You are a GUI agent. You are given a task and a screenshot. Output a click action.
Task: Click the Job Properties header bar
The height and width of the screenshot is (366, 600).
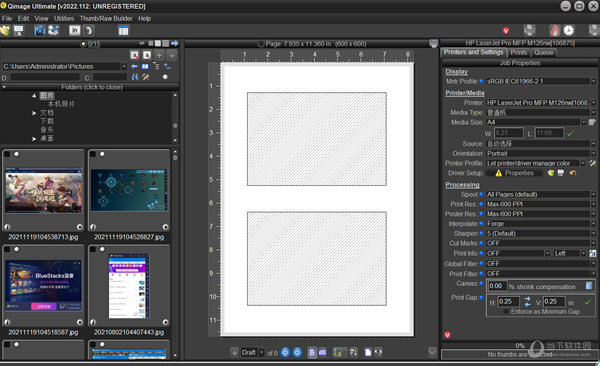click(x=520, y=63)
